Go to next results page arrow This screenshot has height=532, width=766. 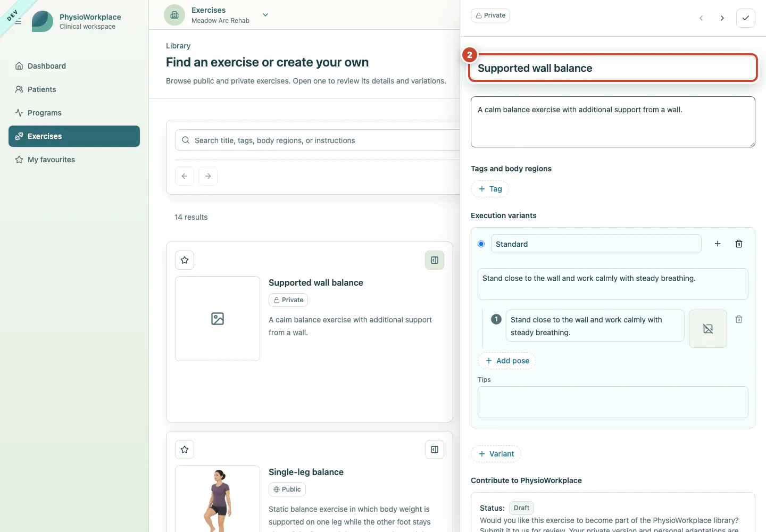coord(208,176)
